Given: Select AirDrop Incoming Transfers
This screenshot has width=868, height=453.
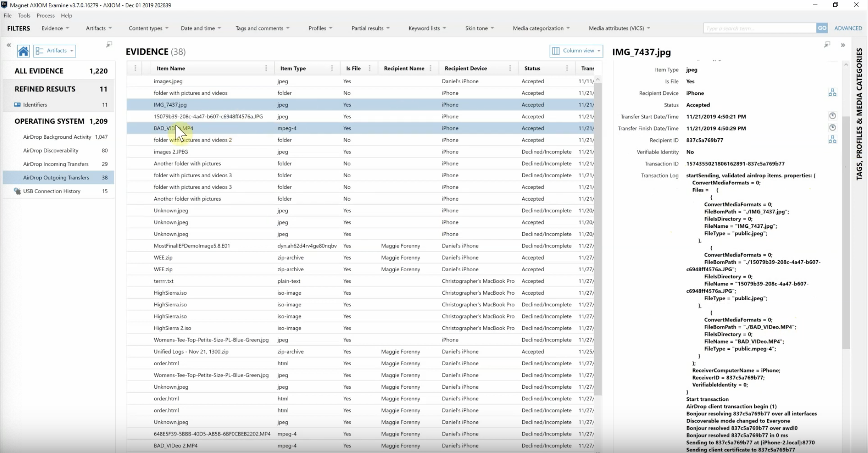Looking at the screenshot, I should tap(59, 164).
